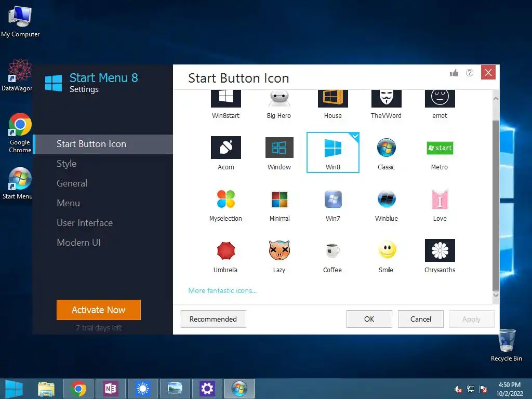Image resolution: width=532 pixels, height=399 pixels.
Task: Open Chrome from the taskbar
Action: click(x=78, y=389)
